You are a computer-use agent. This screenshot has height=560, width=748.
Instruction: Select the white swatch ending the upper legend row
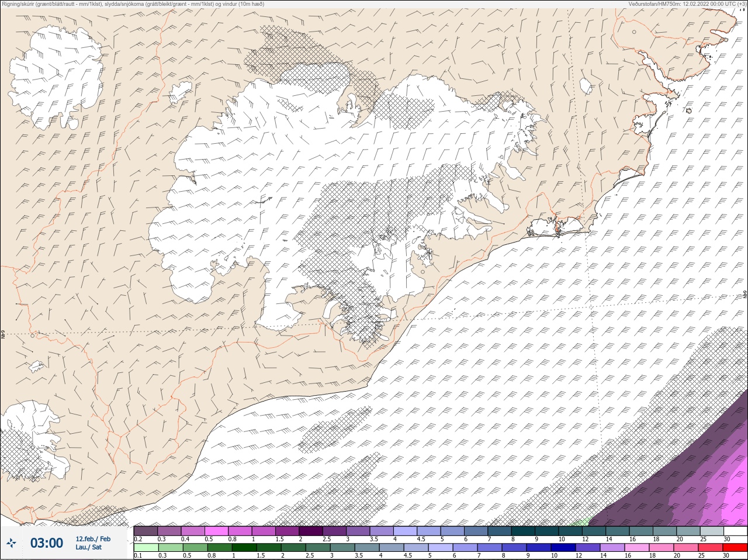735,531
